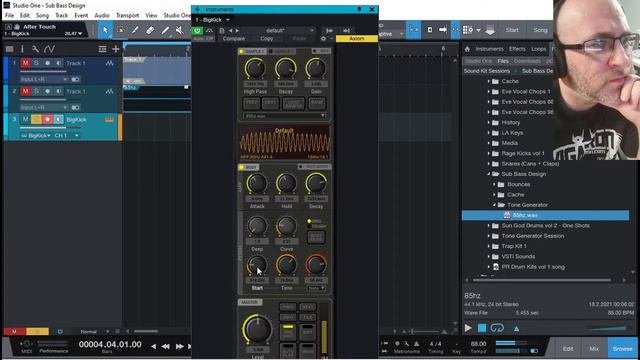This screenshot has height=360, width=640.
Task: Toggle the BODY section enable light
Action: (241, 167)
